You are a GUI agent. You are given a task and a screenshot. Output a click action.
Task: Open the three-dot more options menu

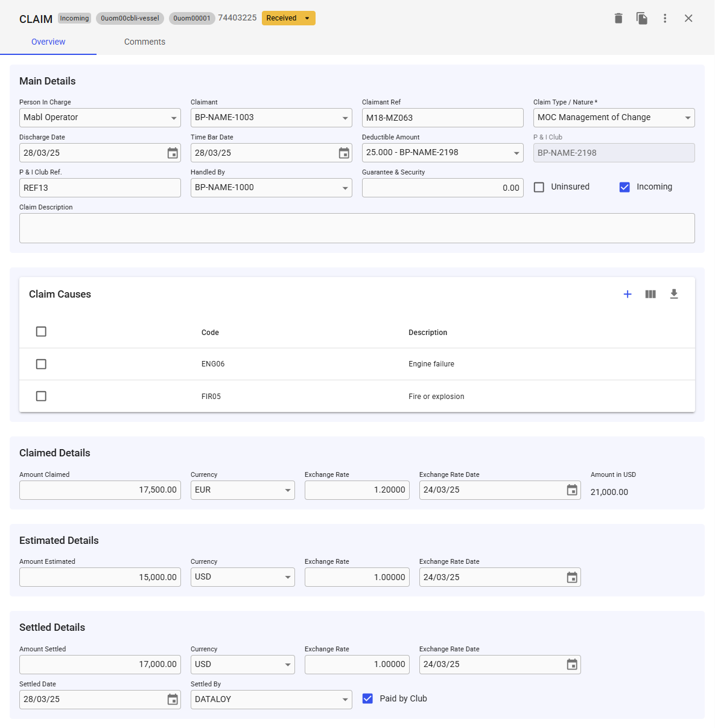click(x=665, y=18)
